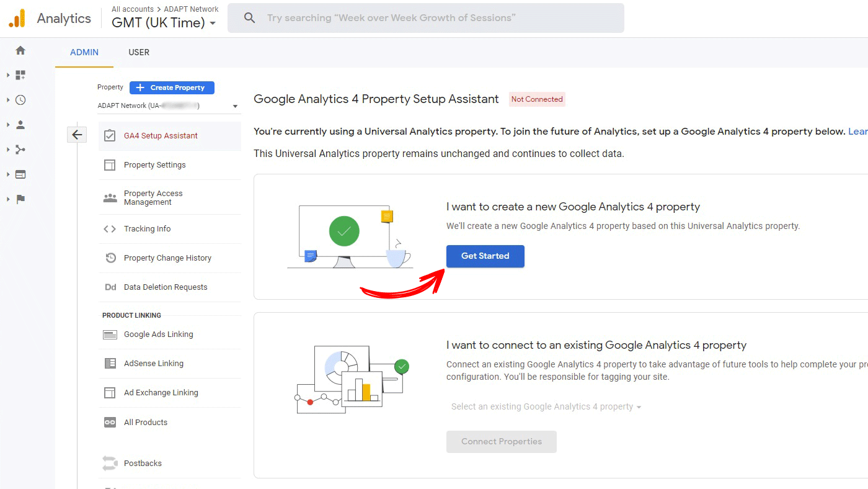The height and width of the screenshot is (489, 868).
Task: Click the Connect Properties button
Action: pyautogui.click(x=502, y=442)
